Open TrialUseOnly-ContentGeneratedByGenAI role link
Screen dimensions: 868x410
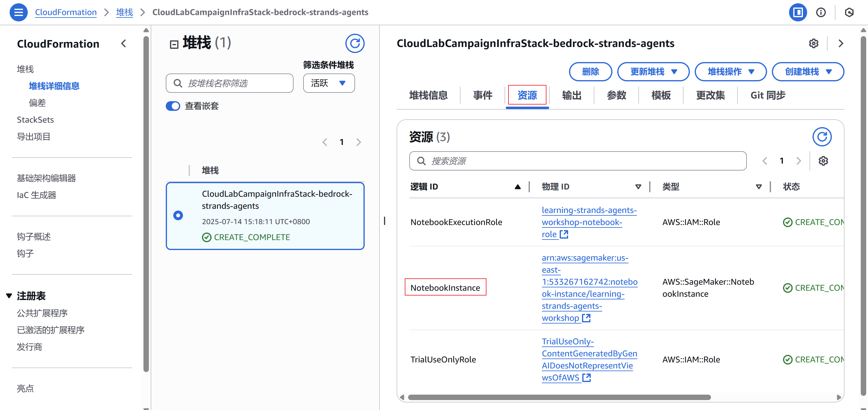[x=589, y=359]
